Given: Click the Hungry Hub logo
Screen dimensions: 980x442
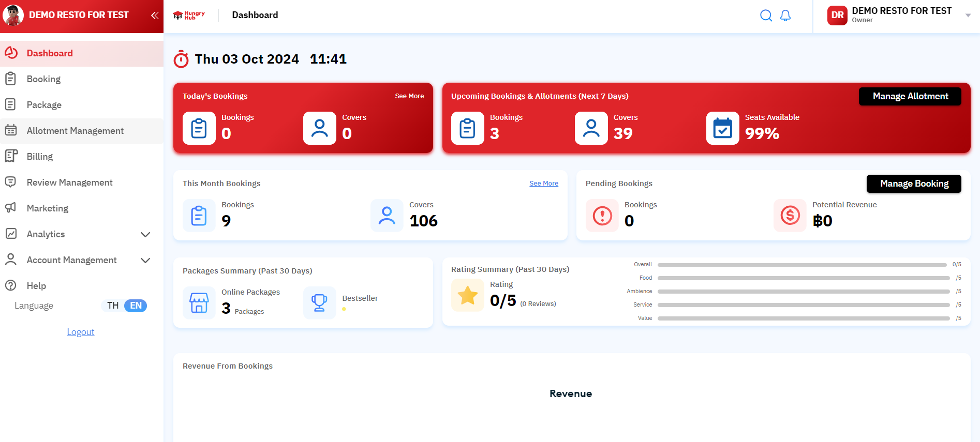Looking at the screenshot, I should [x=189, y=16].
